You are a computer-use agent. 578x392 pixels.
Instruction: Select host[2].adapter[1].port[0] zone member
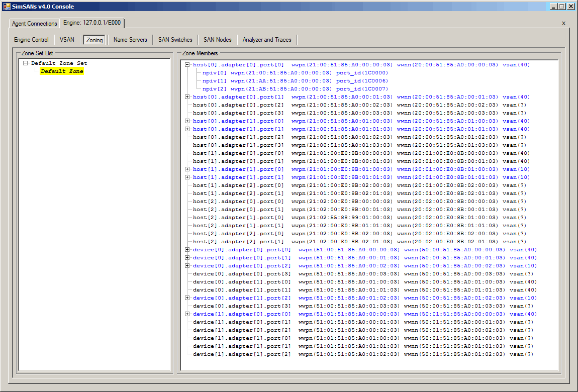(238, 218)
